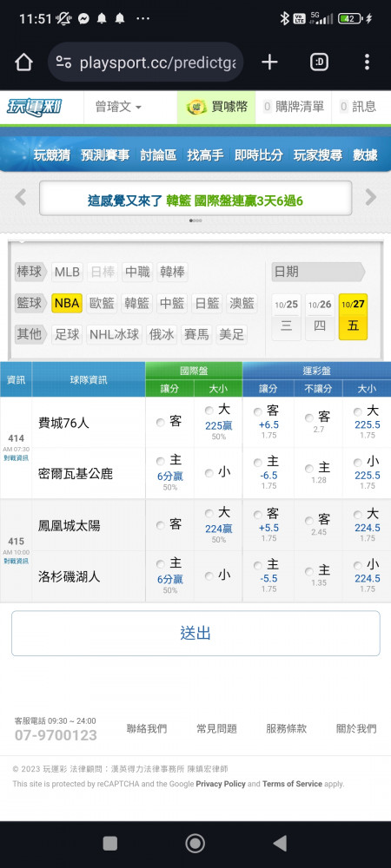This screenshot has width=391, height=868.
Task: Select 運彩盤 主 -6.5 for 密爾瓦基公鹿
Action: pyautogui.click(x=257, y=463)
